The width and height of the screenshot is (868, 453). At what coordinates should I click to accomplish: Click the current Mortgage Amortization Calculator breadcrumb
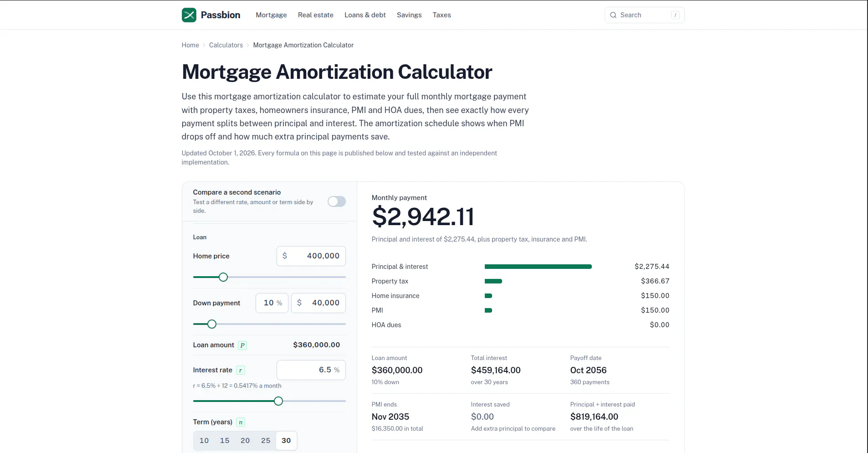pos(303,45)
